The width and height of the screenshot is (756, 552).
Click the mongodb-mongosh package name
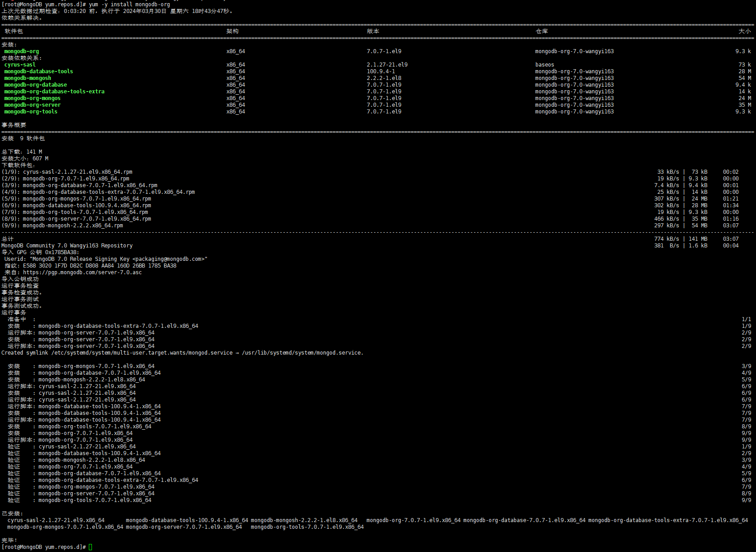click(x=27, y=78)
